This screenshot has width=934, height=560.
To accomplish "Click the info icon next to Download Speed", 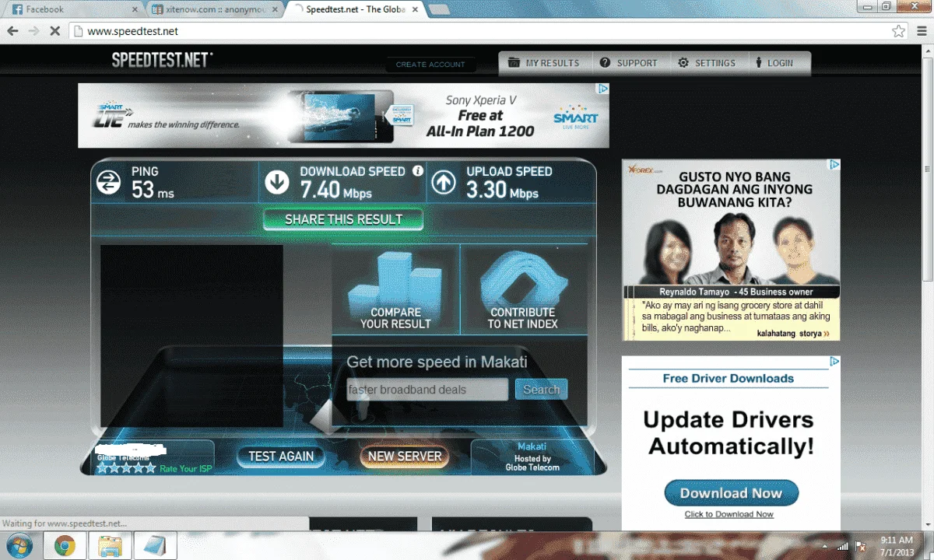I will pyautogui.click(x=418, y=170).
